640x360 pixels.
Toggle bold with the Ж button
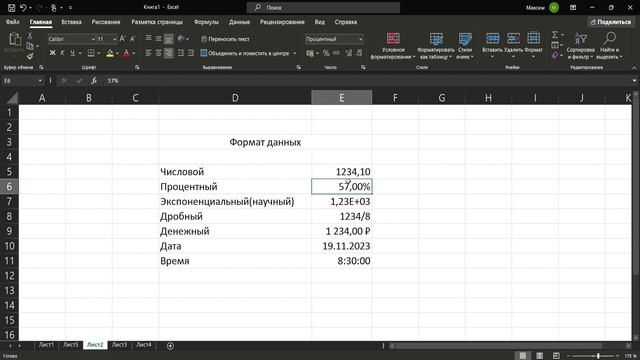52,53
